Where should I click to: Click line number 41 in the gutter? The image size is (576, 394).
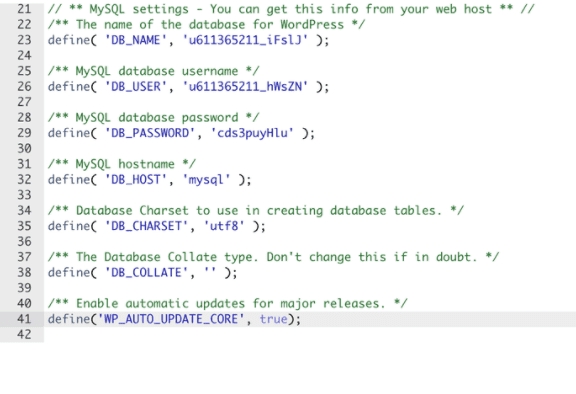[x=24, y=319]
